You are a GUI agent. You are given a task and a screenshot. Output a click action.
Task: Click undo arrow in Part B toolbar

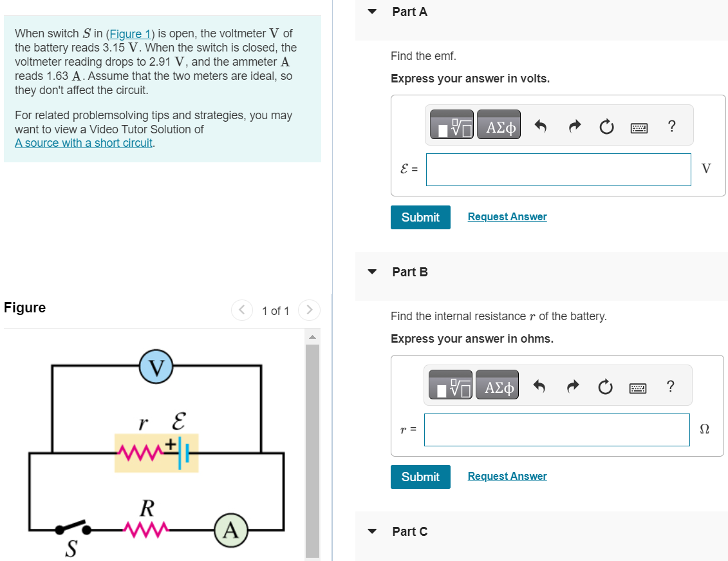pyautogui.click(x=539, y=386)
